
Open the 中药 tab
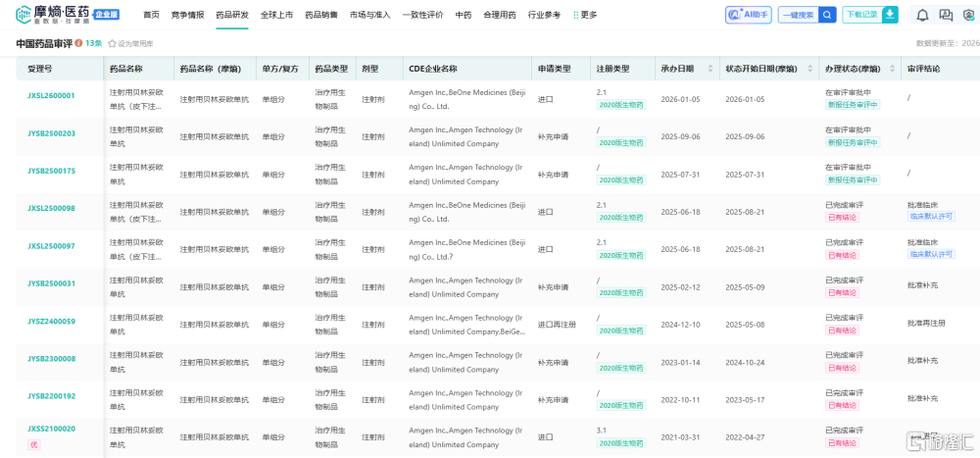[x=464, y=15]
